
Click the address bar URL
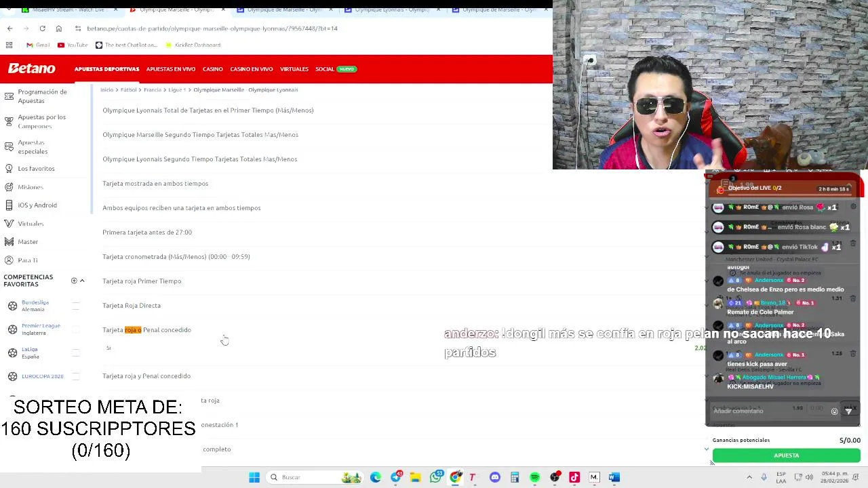point(212,28)
